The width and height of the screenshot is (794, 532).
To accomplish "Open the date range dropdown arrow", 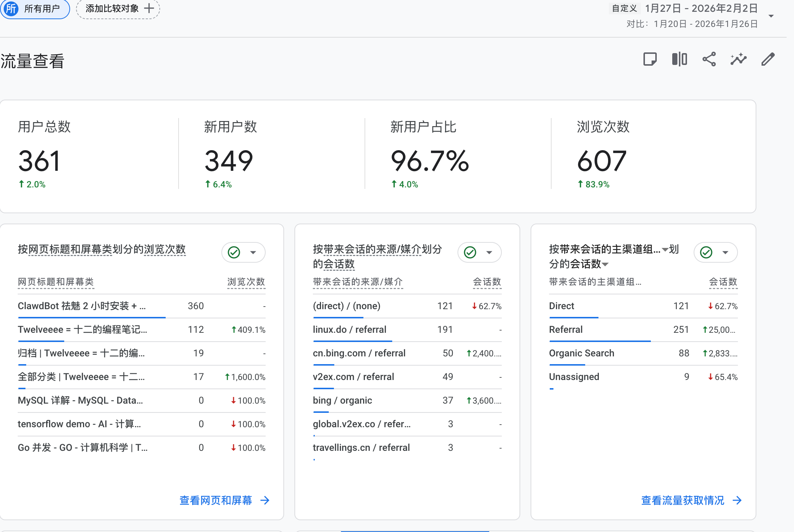I will click(771, 16).
